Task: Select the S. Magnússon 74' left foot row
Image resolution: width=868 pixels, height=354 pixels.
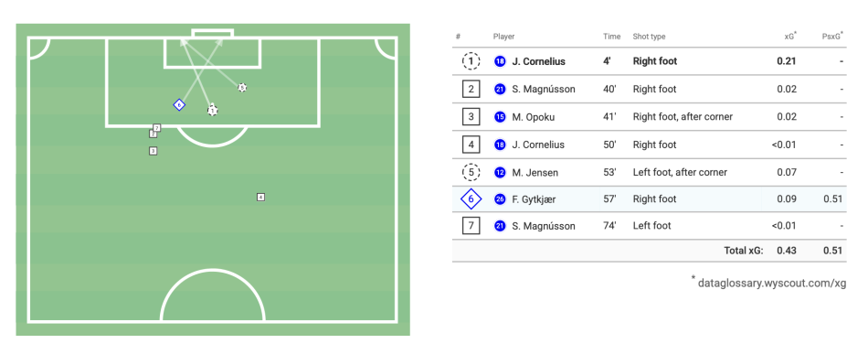Action: [x=650, y=226]
